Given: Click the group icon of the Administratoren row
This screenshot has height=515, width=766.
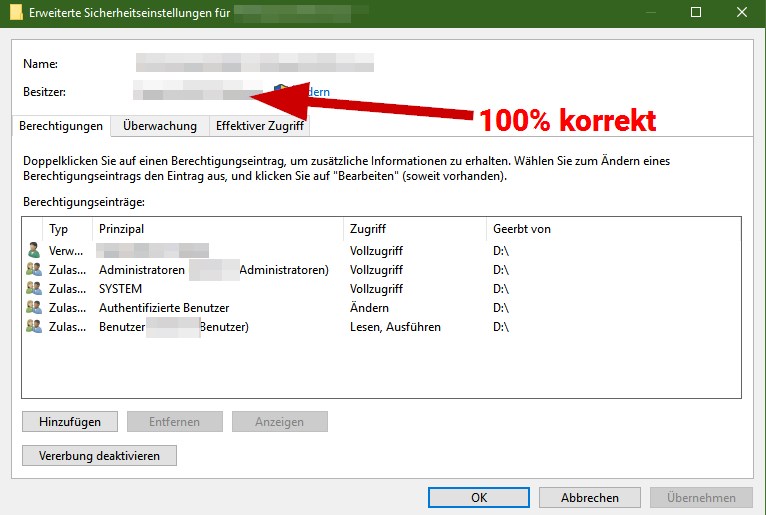Looking at the screenshot, I should (34, 269).
